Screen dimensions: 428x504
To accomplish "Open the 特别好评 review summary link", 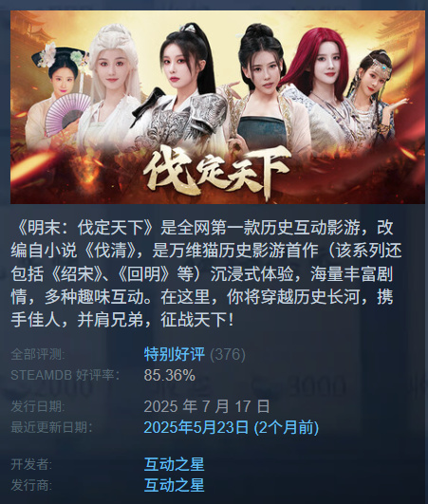I will tap(175, 355).
